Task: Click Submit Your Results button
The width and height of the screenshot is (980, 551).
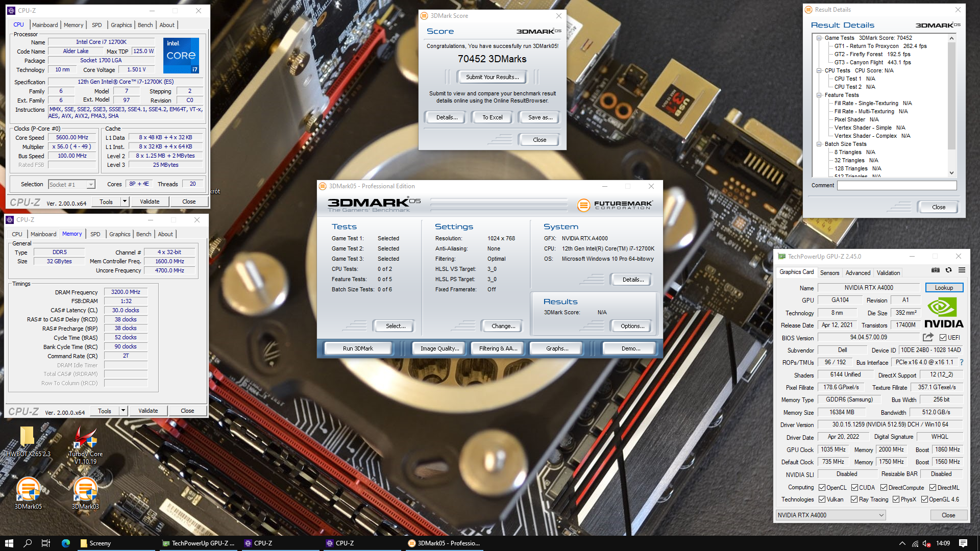Action: 492,77
